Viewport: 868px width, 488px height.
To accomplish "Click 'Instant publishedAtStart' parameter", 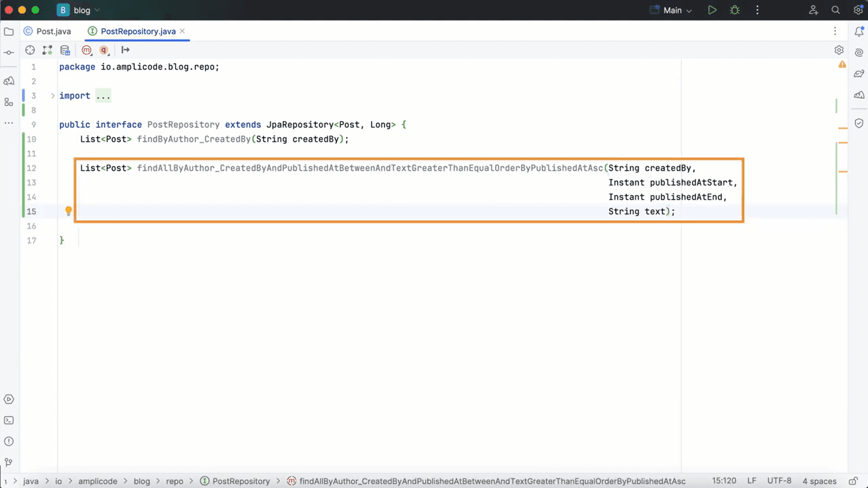I will [671, 183].
